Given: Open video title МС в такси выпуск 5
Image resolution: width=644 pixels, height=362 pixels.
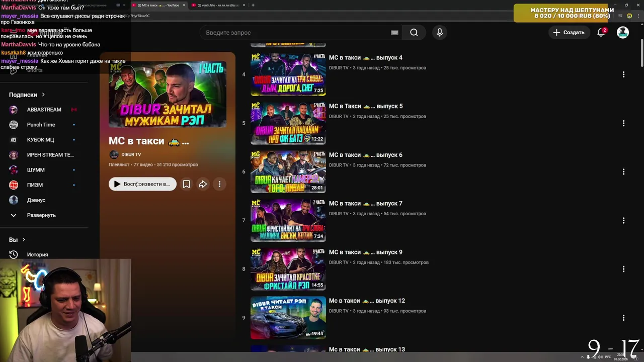Looking at the screenshot, I should [366, 106].
